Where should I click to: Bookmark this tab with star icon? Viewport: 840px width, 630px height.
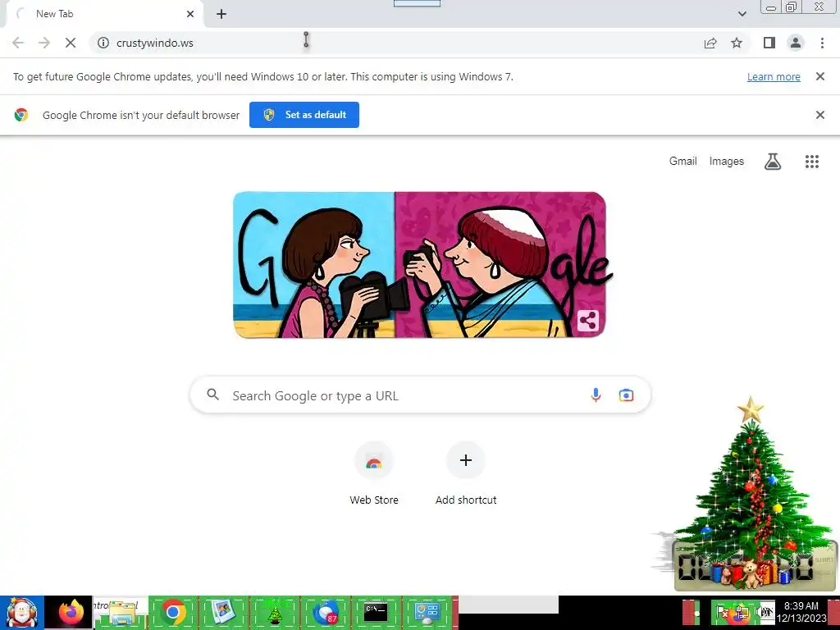737,43
